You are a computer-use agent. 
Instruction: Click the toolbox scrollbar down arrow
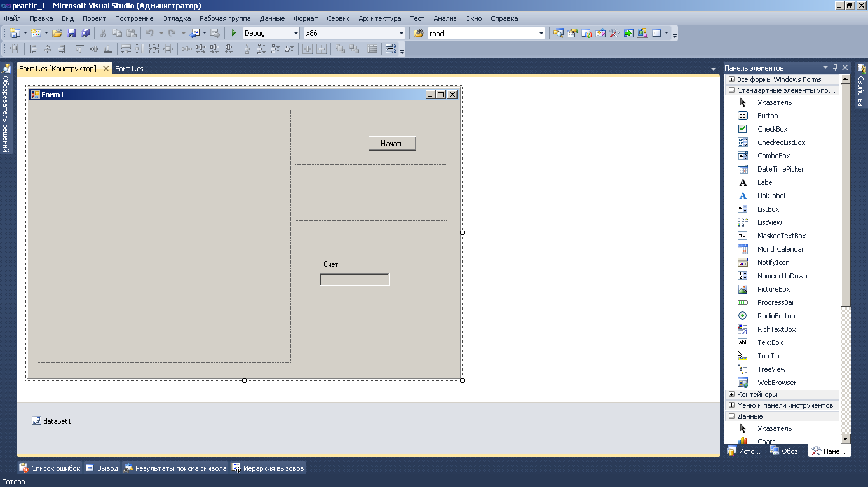click(845, 438)
